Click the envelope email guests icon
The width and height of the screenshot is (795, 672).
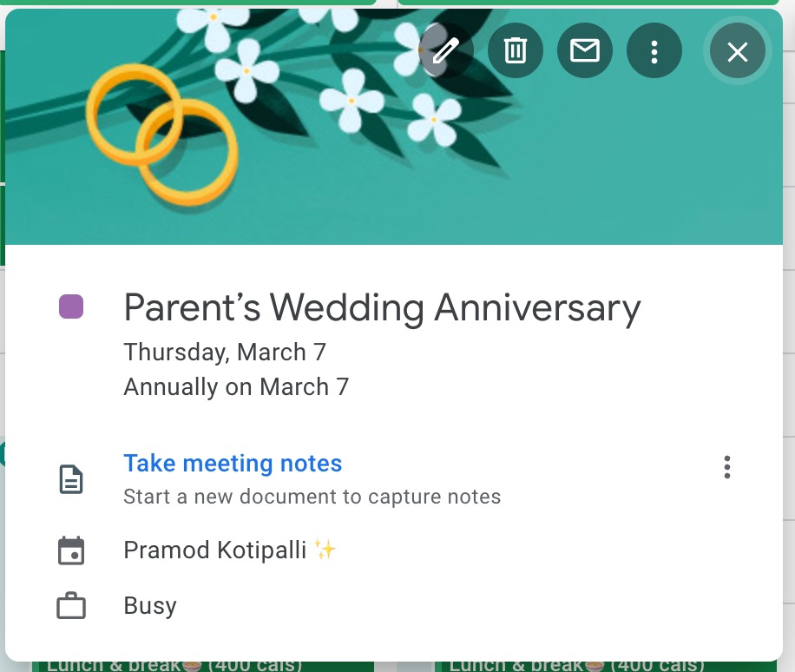click(x=585, y=51)
